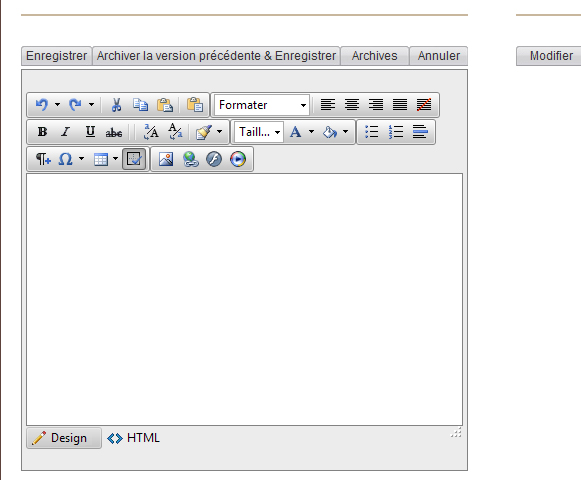Cut selection with the scissors icon

pyautogui.click(x=116, y=105)
